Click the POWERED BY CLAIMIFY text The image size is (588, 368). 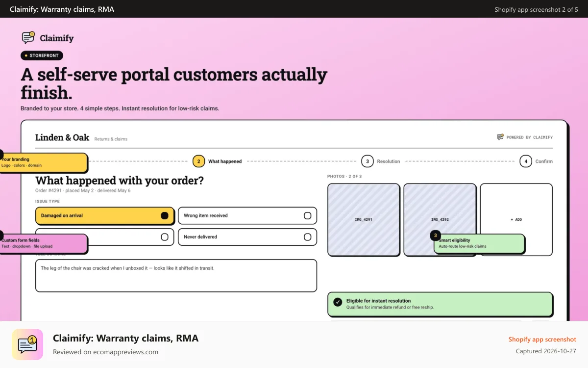(530, 137)
